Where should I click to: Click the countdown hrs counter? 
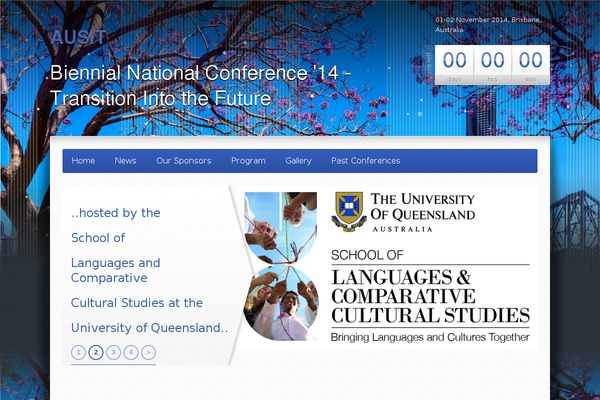tap(492, 65)
